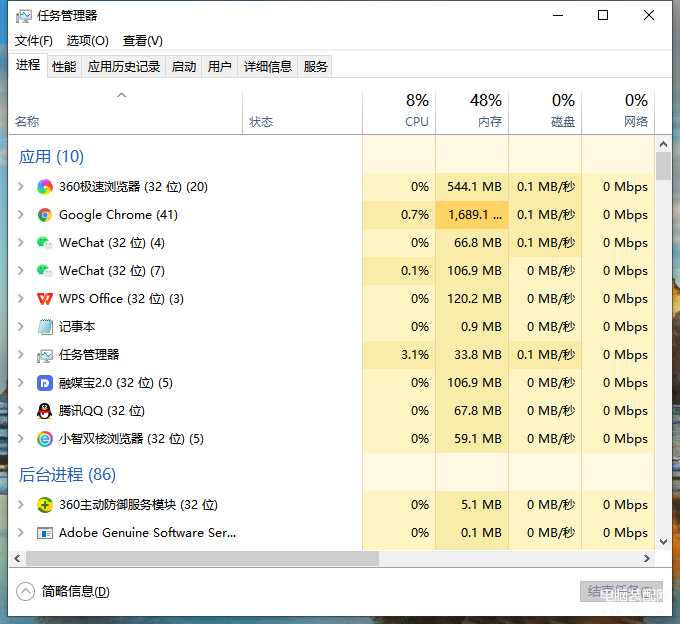Viewport: 680px width, 624px height.
Task: Click the Google Chrome process icon
Action: (45, 215)
